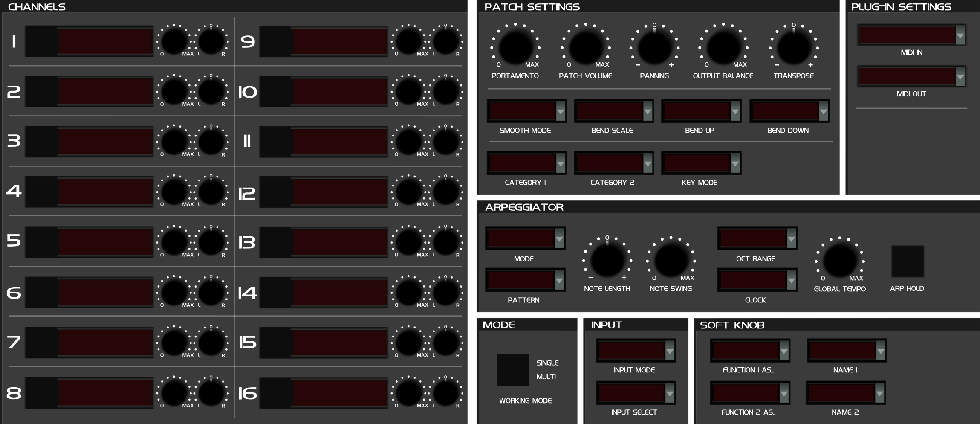The height and width of the screenshot is (424, 980).
Task: Open the Function 1 As dropdown
Action: 750,351
